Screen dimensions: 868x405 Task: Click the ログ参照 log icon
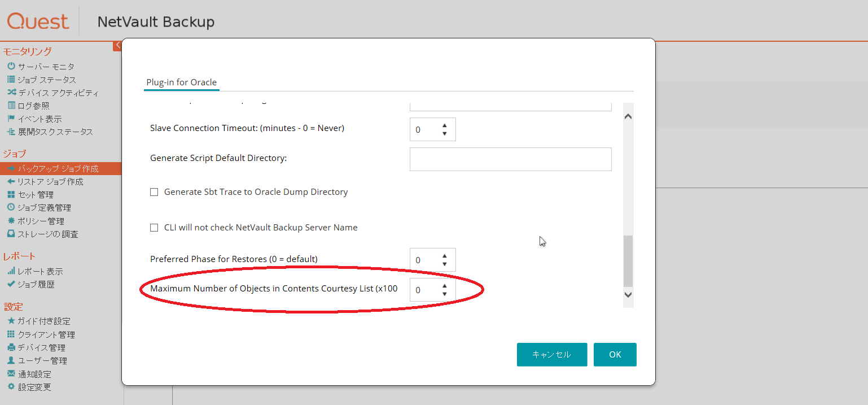click(x=11, y=106)
